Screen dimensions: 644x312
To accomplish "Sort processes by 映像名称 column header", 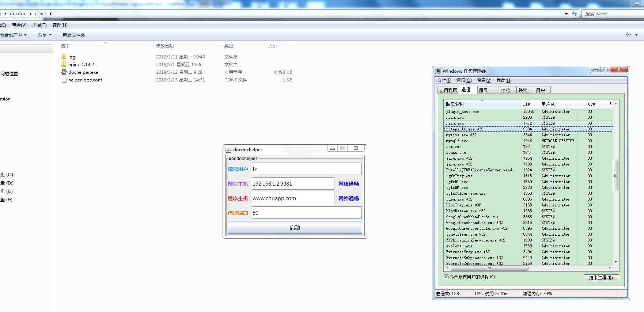I will [482, 104].
